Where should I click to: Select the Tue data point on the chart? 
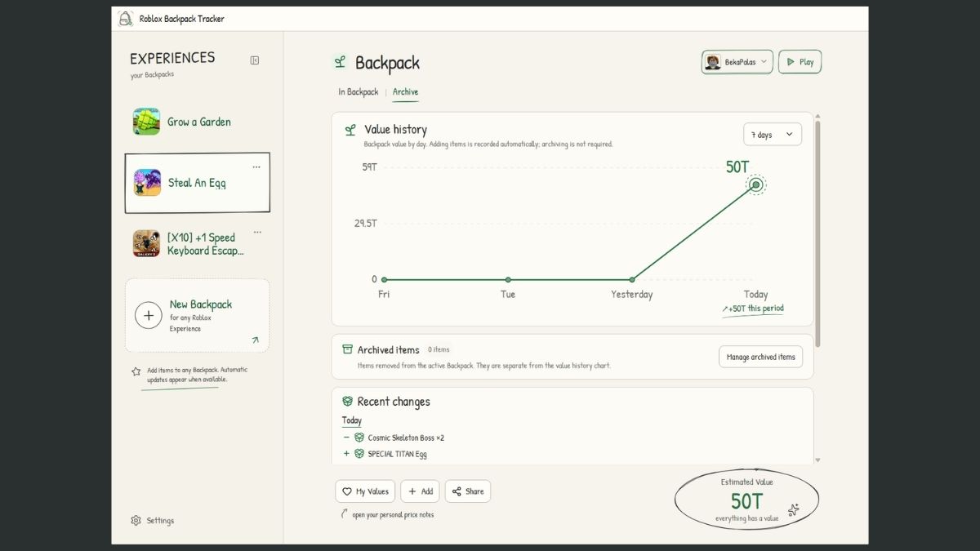click(508, 280)
